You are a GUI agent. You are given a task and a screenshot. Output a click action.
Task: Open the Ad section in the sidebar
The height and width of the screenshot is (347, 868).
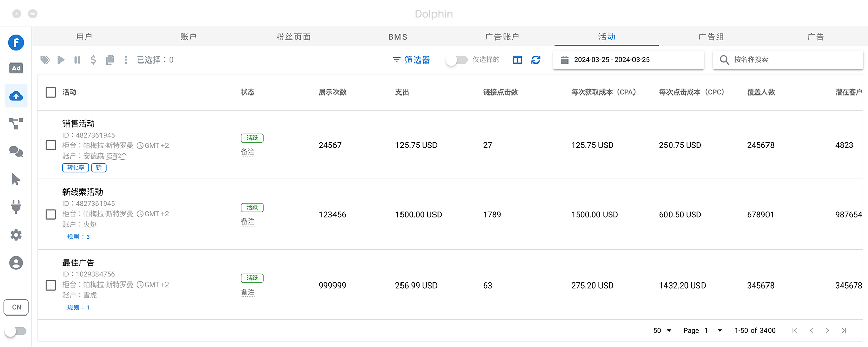point(16,68)
